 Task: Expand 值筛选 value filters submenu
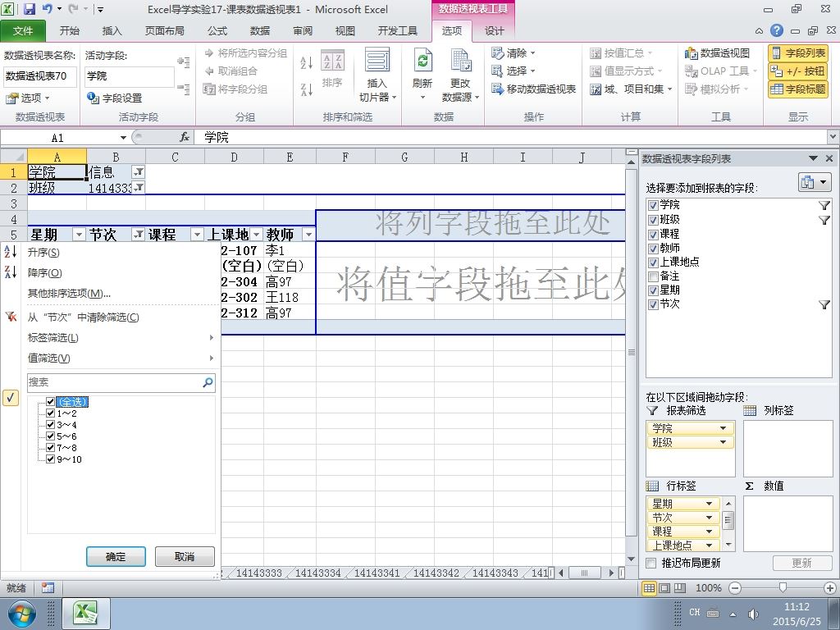tap(121, 358)
